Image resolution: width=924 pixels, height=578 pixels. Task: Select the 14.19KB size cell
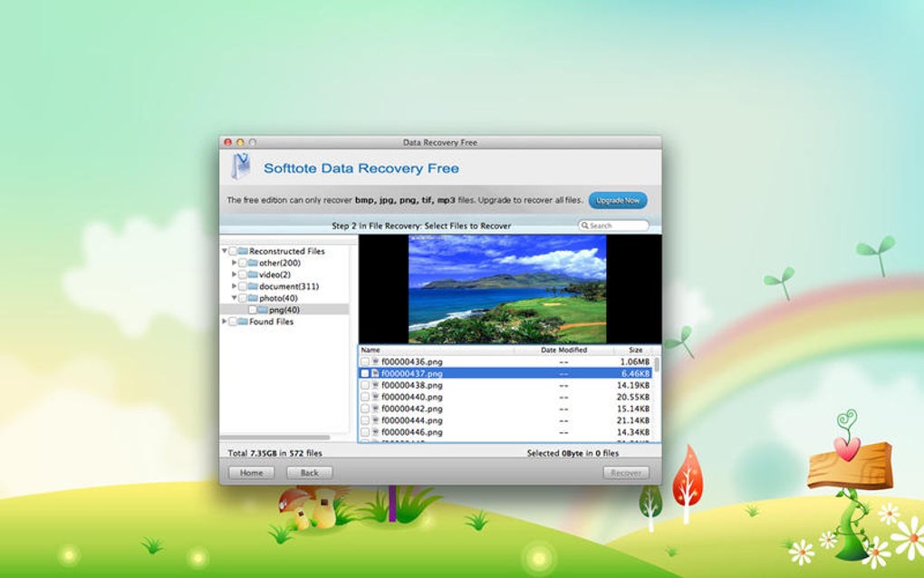point(633,385)
